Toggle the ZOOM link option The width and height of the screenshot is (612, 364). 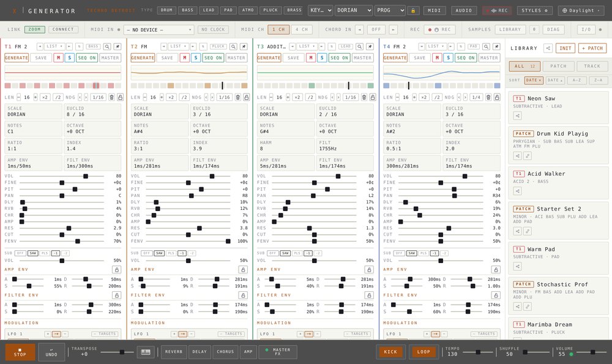click(34, 29)
